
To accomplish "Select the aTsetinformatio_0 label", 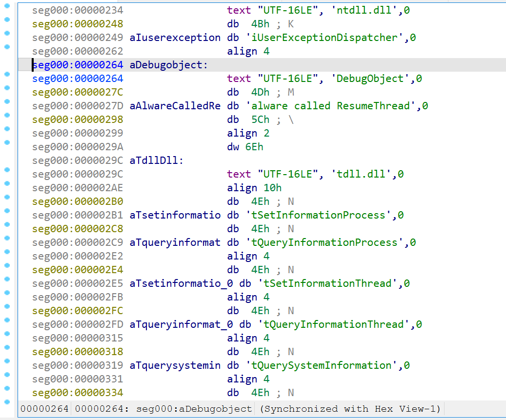I will tap(182, 283).
